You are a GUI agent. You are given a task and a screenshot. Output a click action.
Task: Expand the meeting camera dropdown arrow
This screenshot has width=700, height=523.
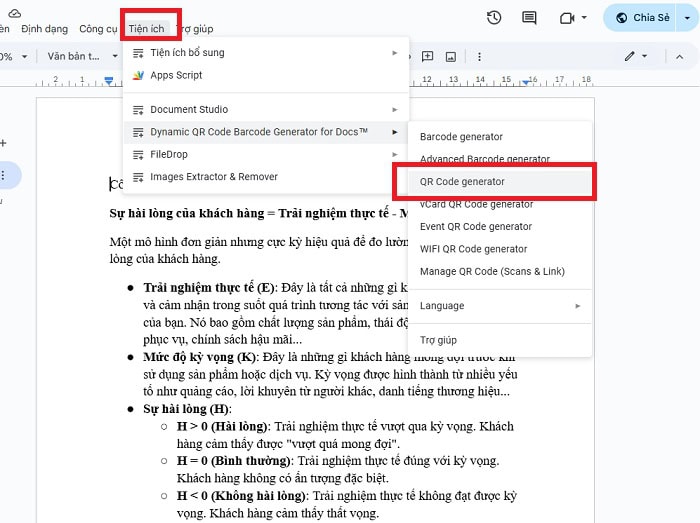point(584,18)
